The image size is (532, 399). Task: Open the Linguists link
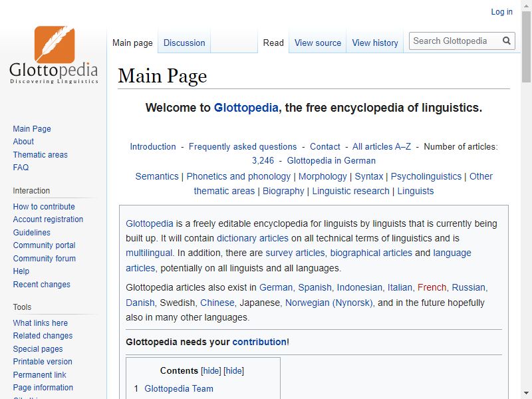pyautogui.click(x=415, y=191)
